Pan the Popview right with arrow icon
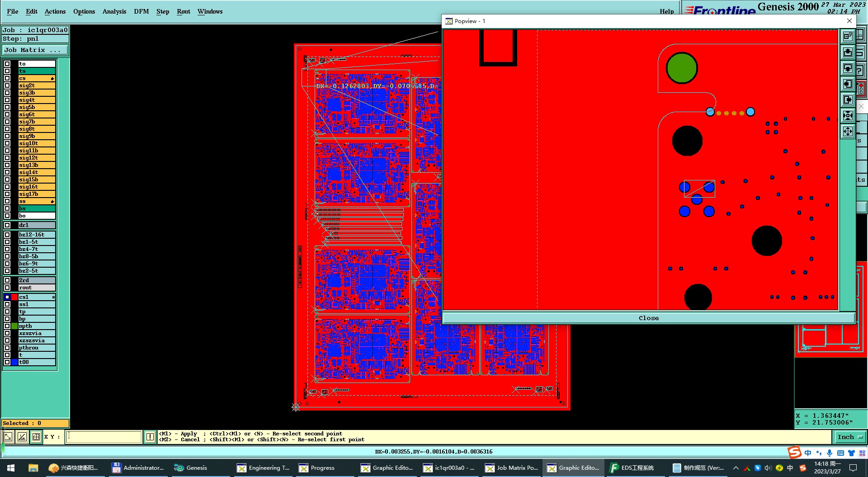The image size is (868, 477). point(848,100)
